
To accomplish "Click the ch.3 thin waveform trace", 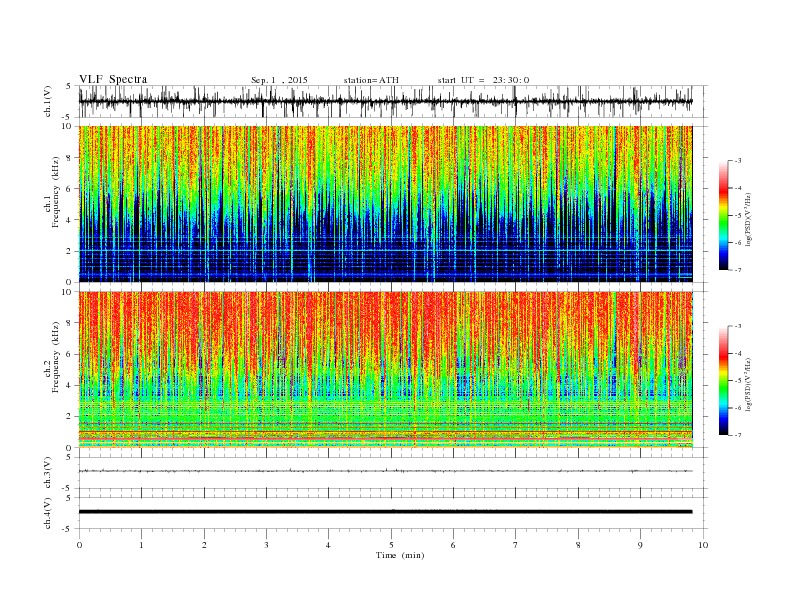I will [x=385, y=471].
